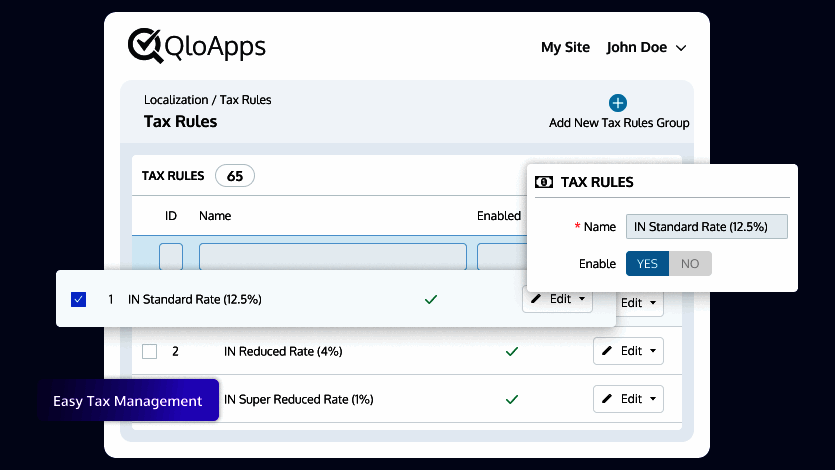This screenshot has width=835, height=470.
Task: Click the money icon in Tax Rules panel
Action: pos(544,182)
